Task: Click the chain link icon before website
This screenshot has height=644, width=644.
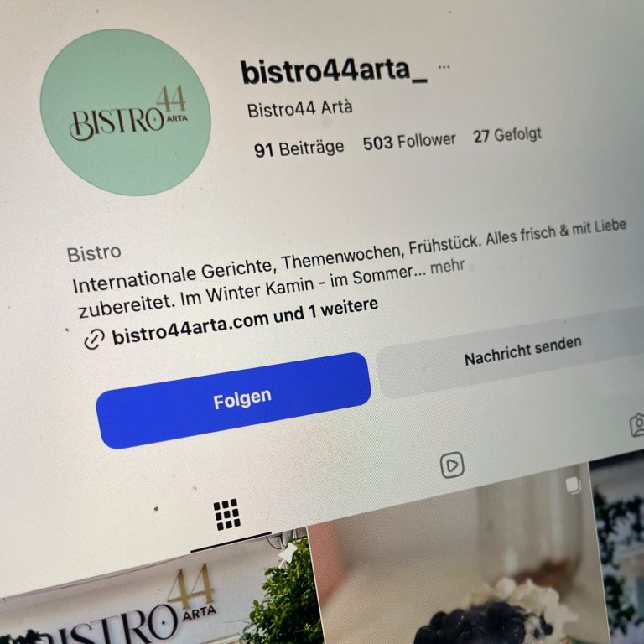Action: tap(94, 340)
